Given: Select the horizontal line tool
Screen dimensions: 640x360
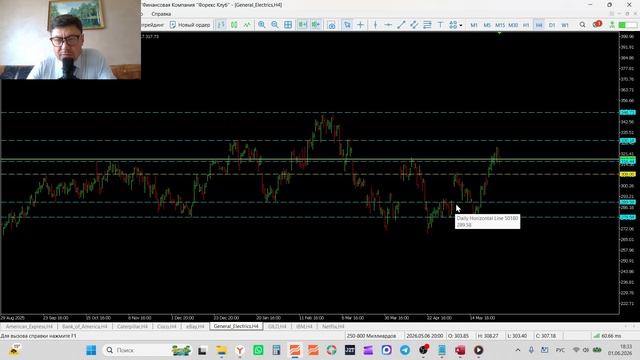Looking at the screenshot, I should pyautogui.click(x=388, y=25).
